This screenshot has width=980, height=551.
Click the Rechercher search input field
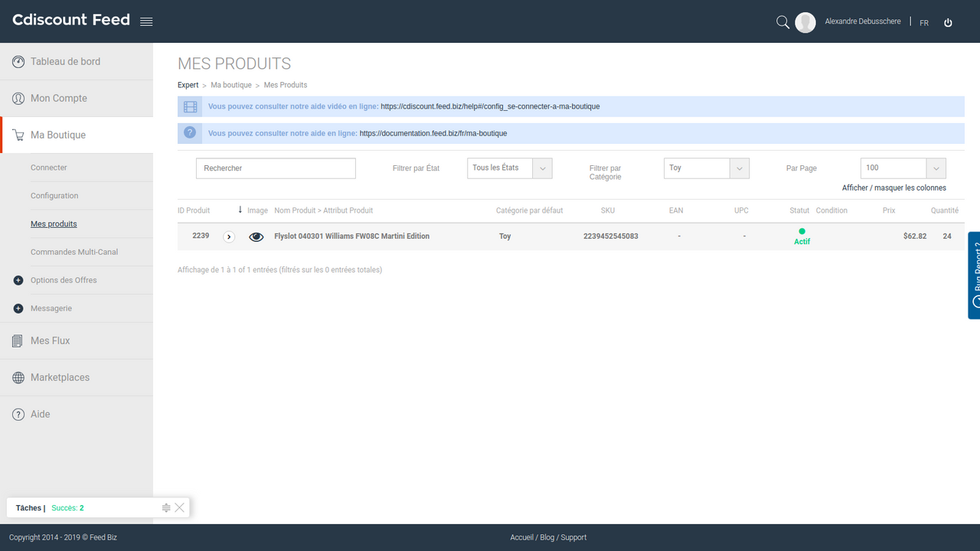click(x=276, y=168)
